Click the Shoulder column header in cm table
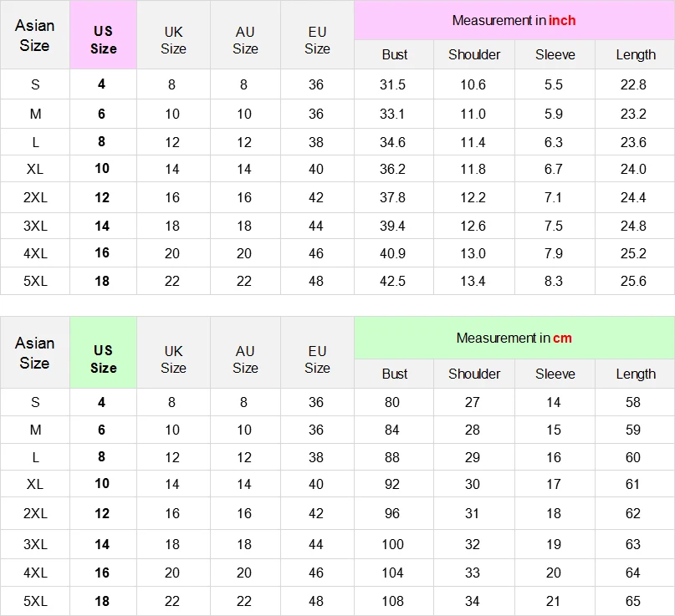 point(474,374)
